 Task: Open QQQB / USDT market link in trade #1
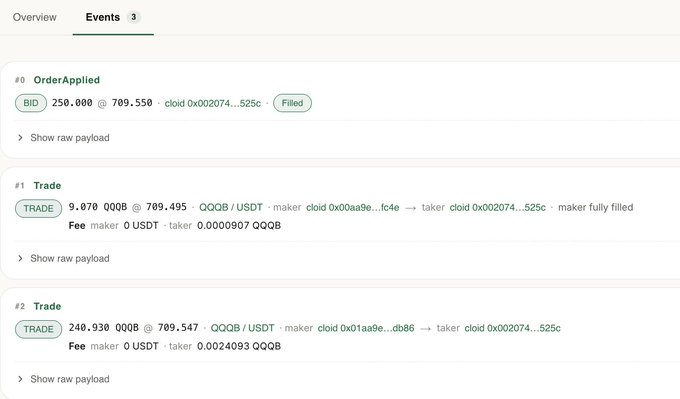pyautogui.click(x=231, y=207)
